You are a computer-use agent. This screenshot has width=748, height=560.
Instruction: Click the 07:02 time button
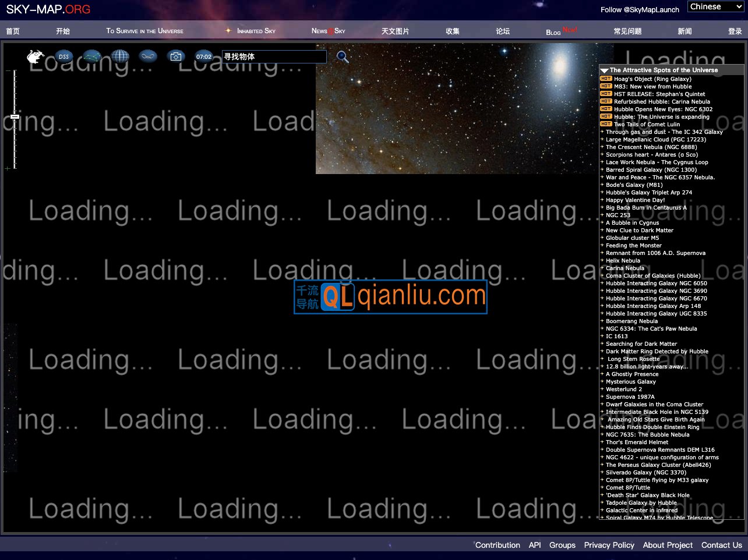(x=204, y=56)
